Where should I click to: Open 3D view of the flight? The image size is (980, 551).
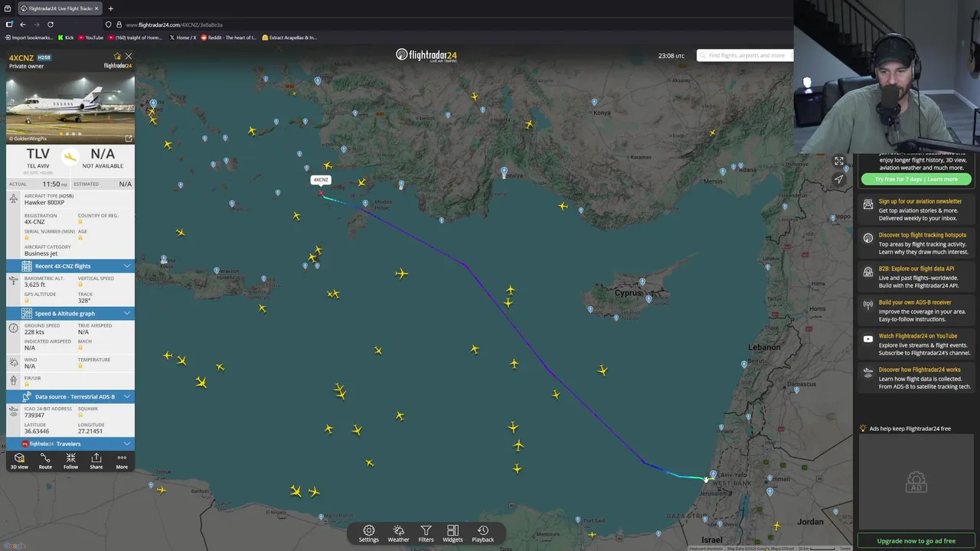coord(19,461)
